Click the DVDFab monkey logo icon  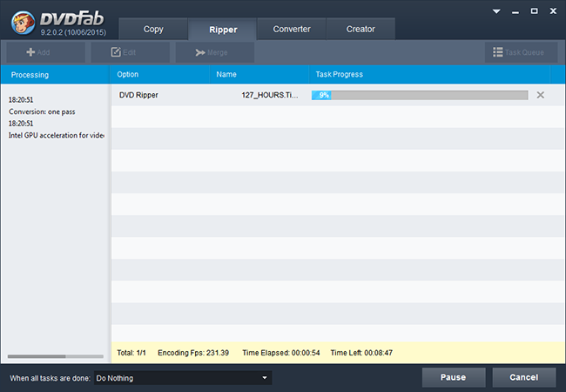click(23, 23)
